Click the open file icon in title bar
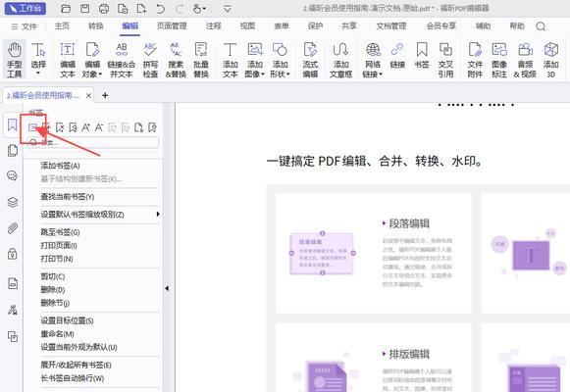The image size is (570, 392). click(x=66, y=9)
